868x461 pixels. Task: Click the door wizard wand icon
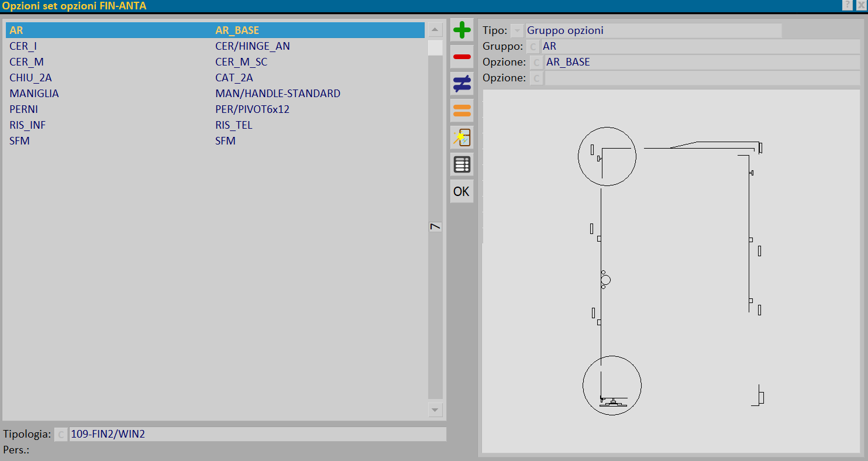(461, 137)
